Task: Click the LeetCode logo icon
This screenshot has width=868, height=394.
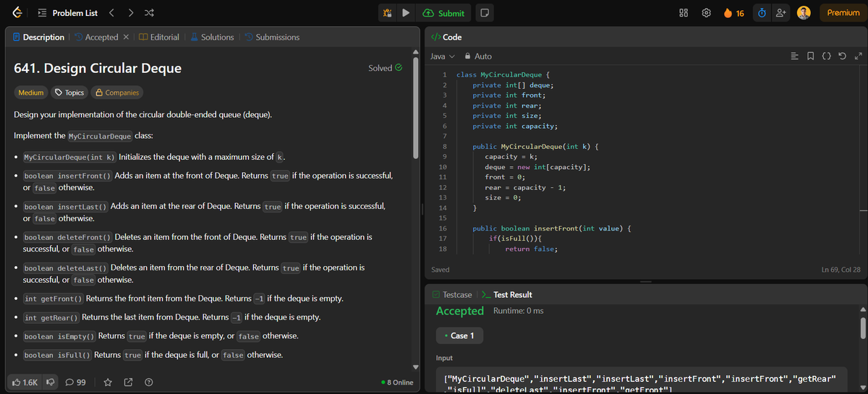Action: click(16, 13)
